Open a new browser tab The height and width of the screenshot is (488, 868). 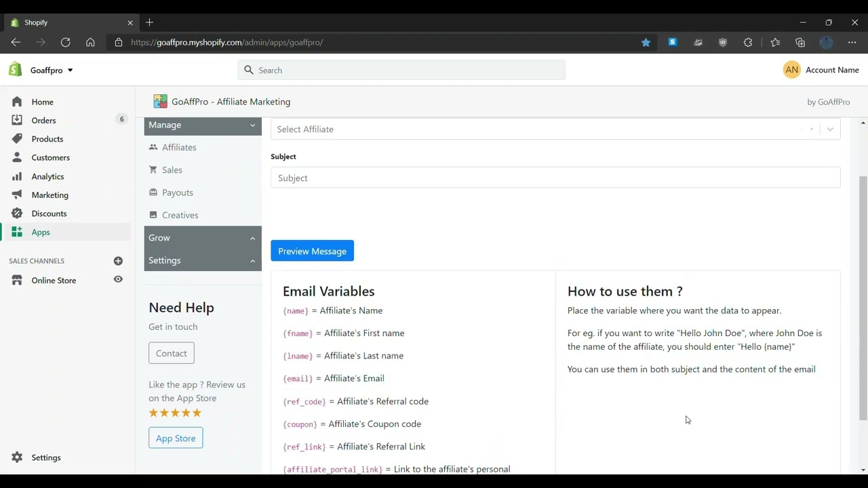149,22
